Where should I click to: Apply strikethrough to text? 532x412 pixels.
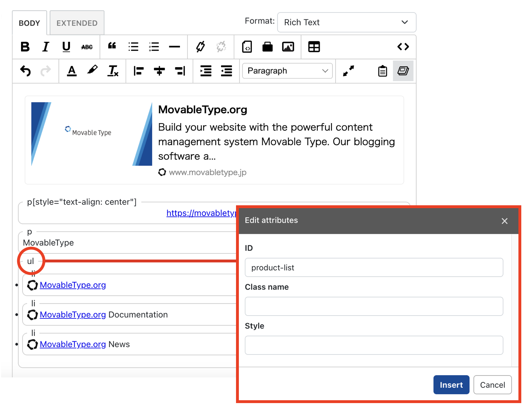click(87, 47)
